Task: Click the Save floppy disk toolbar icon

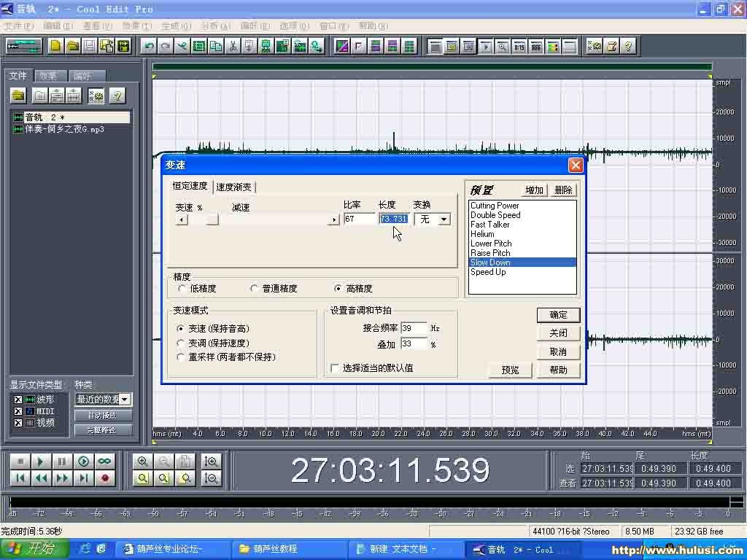Action: [x=90, y=46]
